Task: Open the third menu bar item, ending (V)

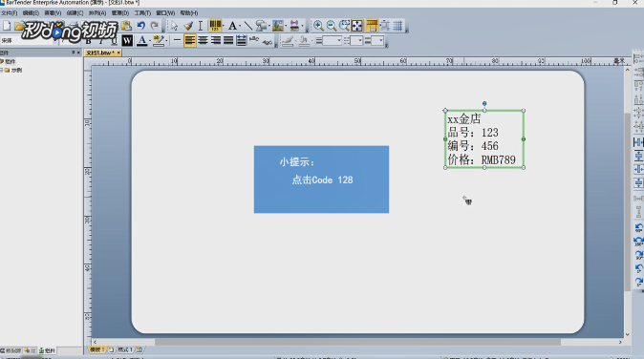Action: [x=53, y=13]
